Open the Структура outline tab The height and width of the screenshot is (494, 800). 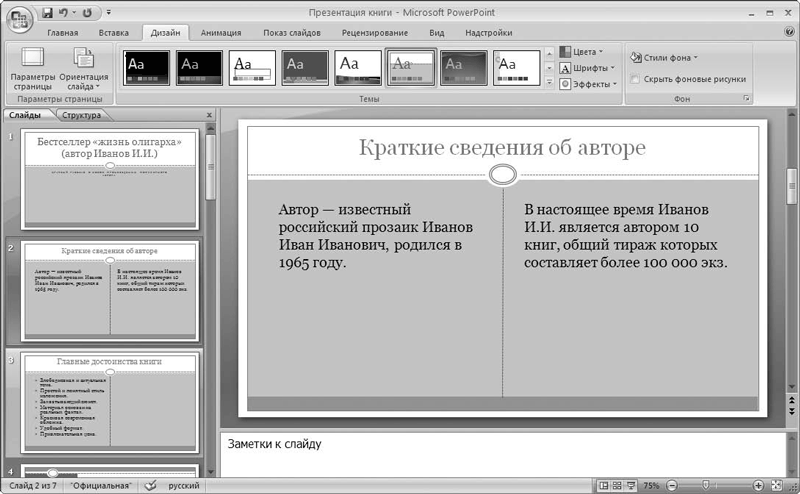click(x=81, y=115)
